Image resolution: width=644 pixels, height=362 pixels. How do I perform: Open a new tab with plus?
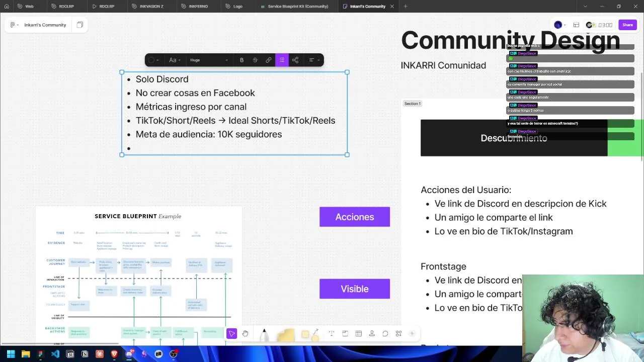click(406, 7)
